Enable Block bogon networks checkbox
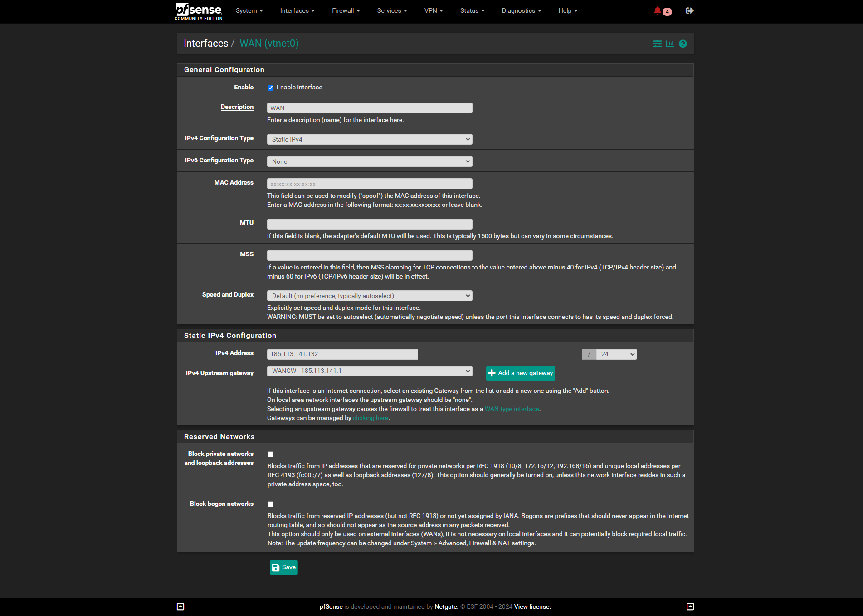 271,504
